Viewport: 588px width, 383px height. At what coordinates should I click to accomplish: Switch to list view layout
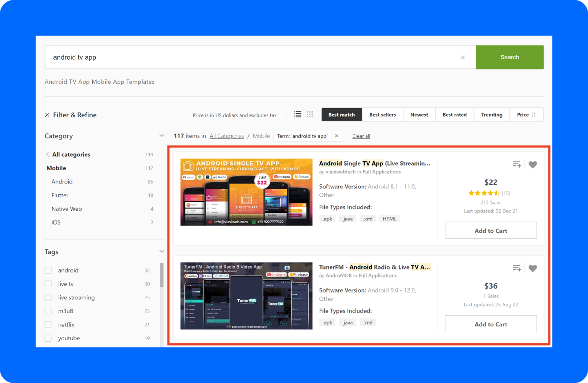(298, 114)
